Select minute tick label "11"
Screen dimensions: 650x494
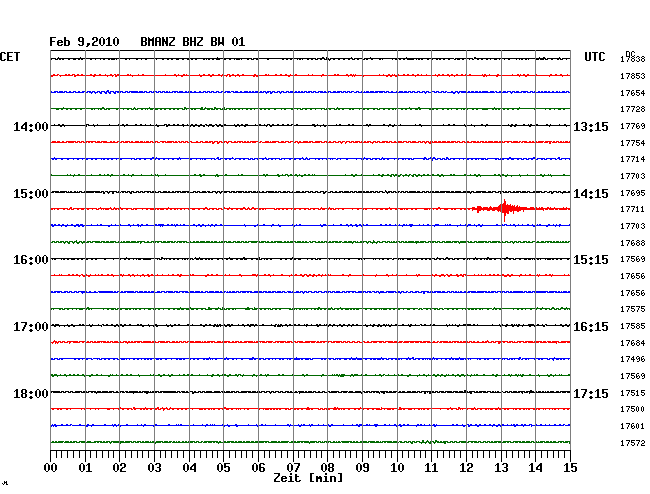[432, 468]
